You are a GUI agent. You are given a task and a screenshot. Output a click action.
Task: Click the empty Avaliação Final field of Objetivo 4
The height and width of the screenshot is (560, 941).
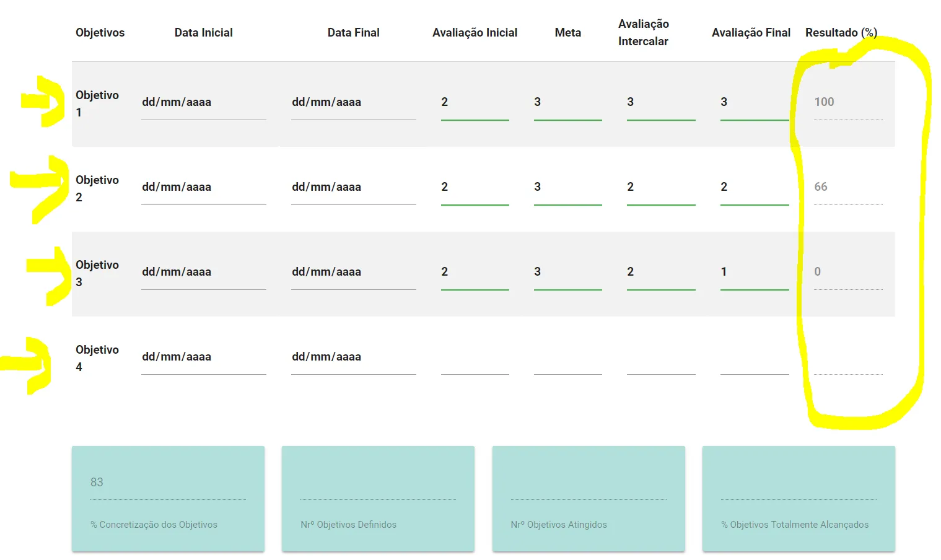pyautogui.click(x=754, y=358)
